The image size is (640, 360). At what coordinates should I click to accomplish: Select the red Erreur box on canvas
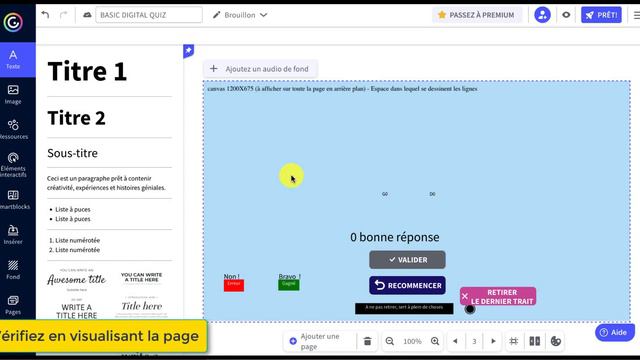point(234,285)
